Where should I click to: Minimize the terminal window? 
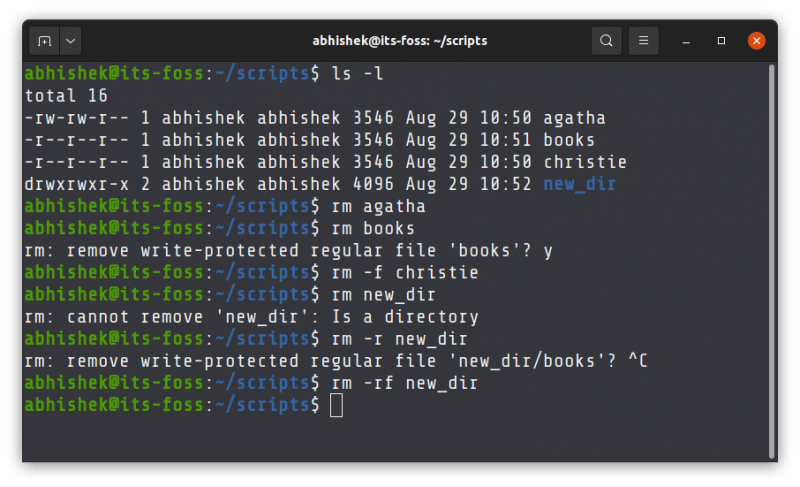pyautogui.click(x=686, y=41)
